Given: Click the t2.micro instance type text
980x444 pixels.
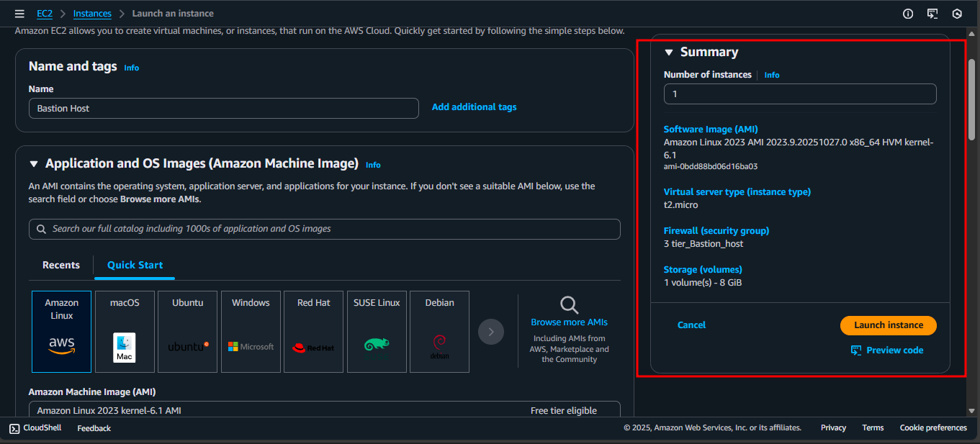Looking at the screenshot, I should (681, 205).
